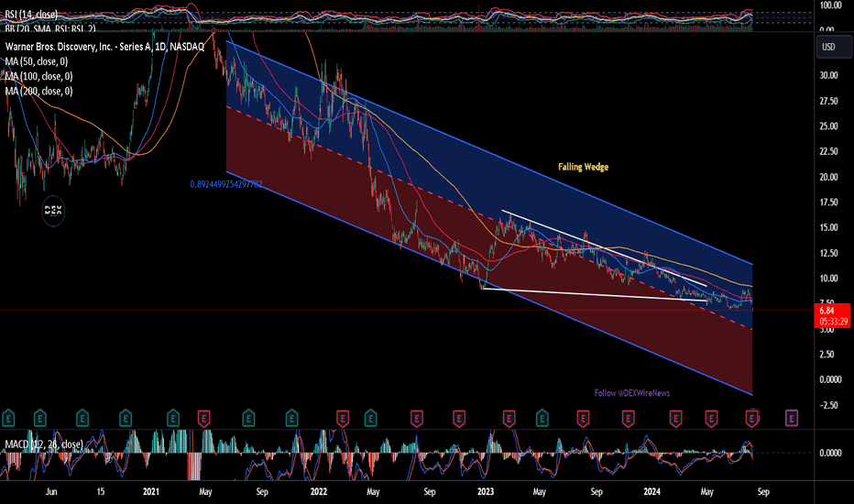
Task: Click the green earnings marker above Jun
Action: (39, 418)
